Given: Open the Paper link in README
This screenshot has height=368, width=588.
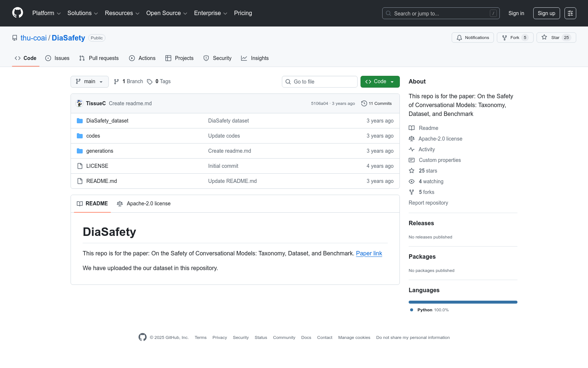Looking at the screenshot, I should point(369,253).
